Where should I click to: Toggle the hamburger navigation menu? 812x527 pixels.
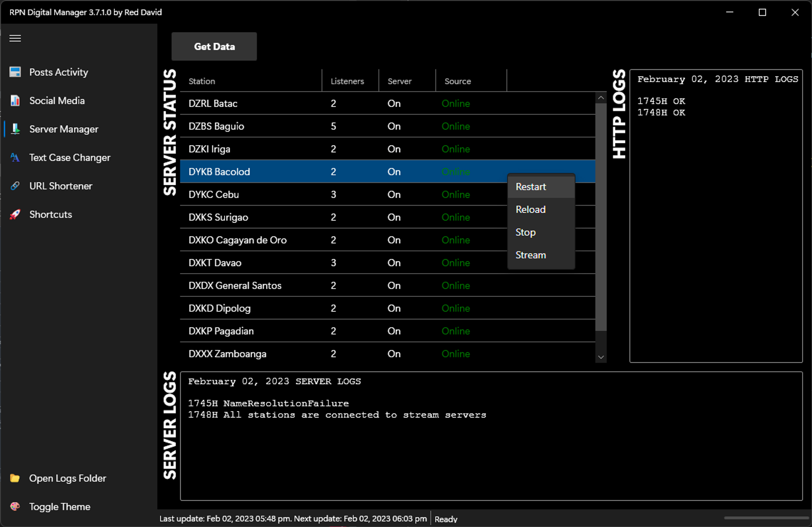(15, 38)
